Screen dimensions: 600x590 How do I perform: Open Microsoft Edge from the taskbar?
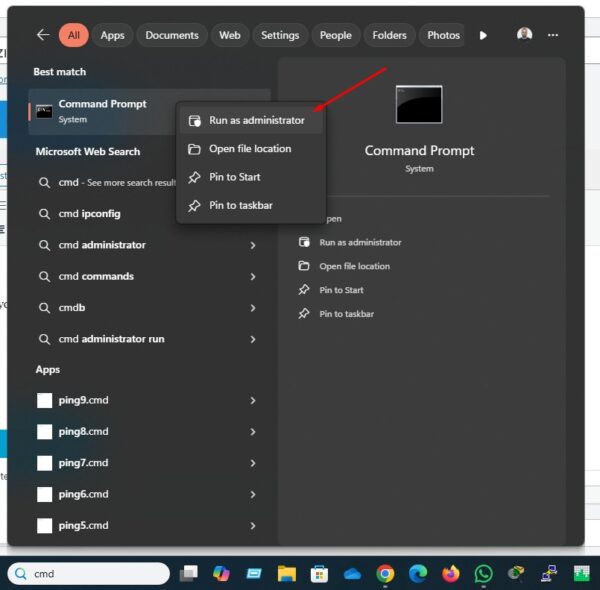(x=418, y=574)
